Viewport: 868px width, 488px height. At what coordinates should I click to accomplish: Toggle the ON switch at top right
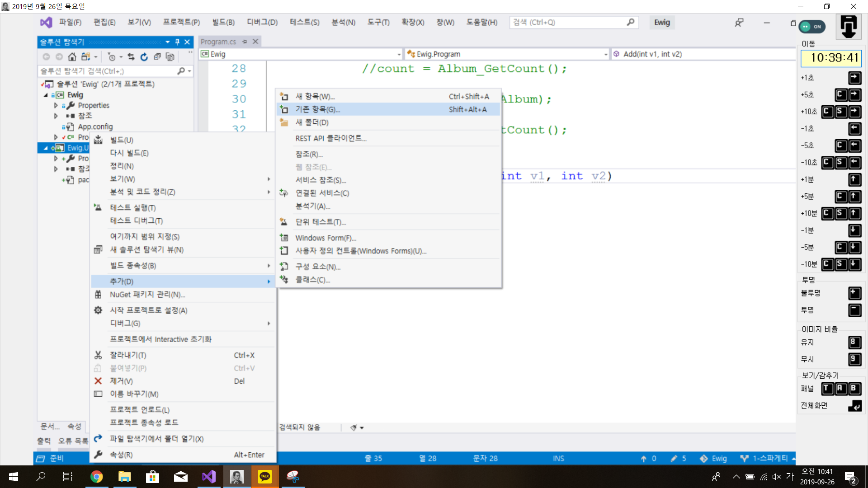tap(812, 27)
